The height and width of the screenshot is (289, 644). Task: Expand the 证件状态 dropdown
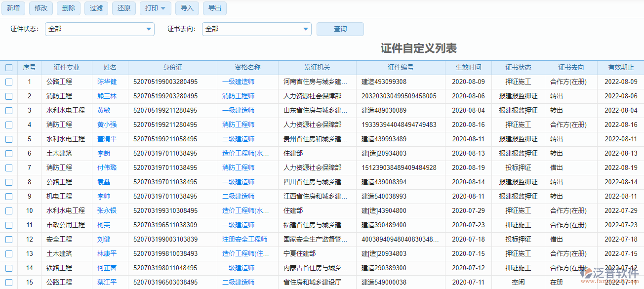(x=149, y=29)
